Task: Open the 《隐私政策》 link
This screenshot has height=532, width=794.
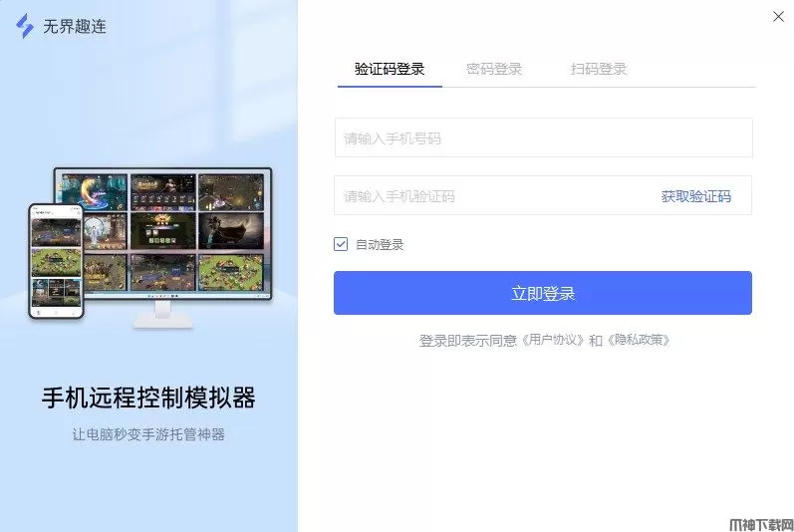Action: [638, 340]
